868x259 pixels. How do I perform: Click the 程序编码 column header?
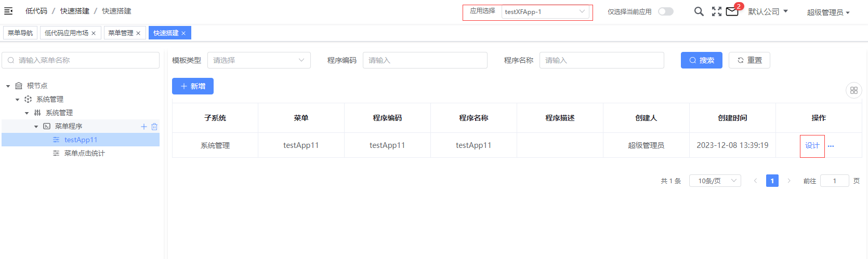click(x=387, y=118)
